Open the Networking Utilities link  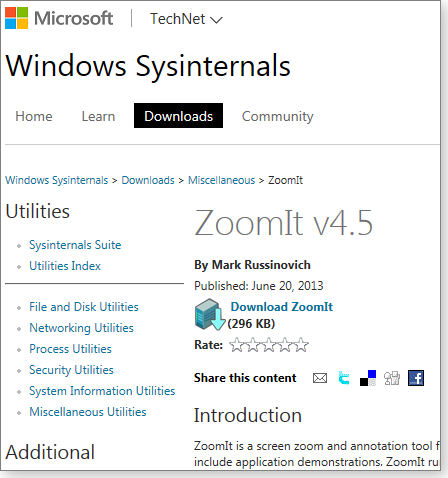tap(81, 328)
